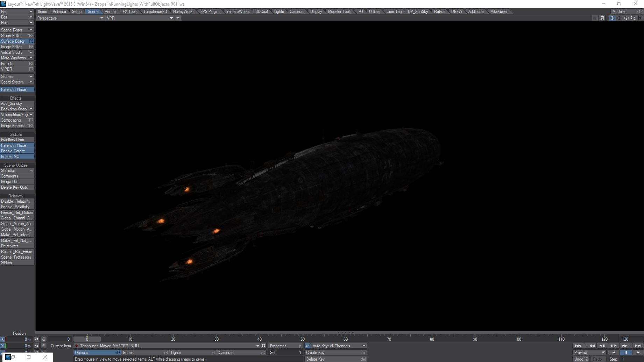The height and width of the screenshot is (362, 644).
Task: Click the save view preset icon
Action: [x=602, y=18]
